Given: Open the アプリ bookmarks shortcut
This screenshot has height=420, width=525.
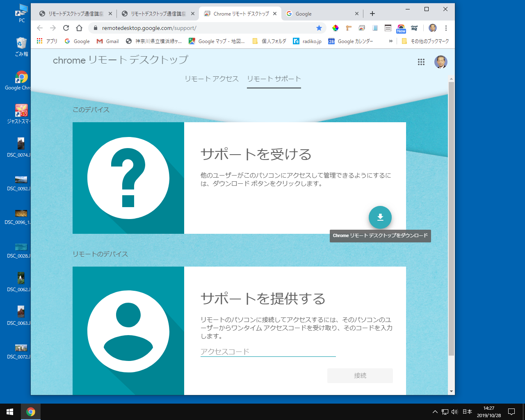Looking at the screenshot, I should click(x=47, y=41).
